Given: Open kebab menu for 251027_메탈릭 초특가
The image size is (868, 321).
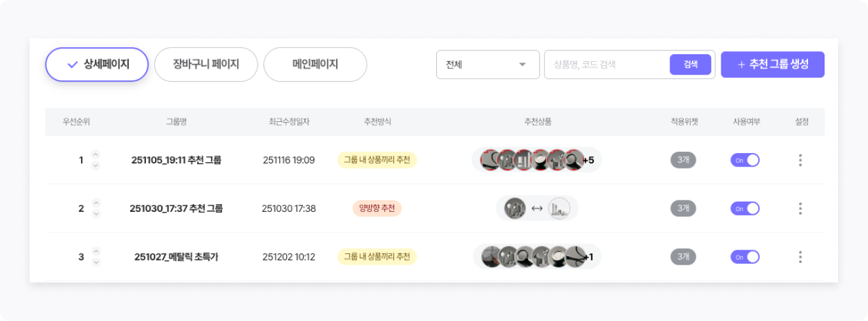Looking at the screenshot, I should (x=800, y=257).
